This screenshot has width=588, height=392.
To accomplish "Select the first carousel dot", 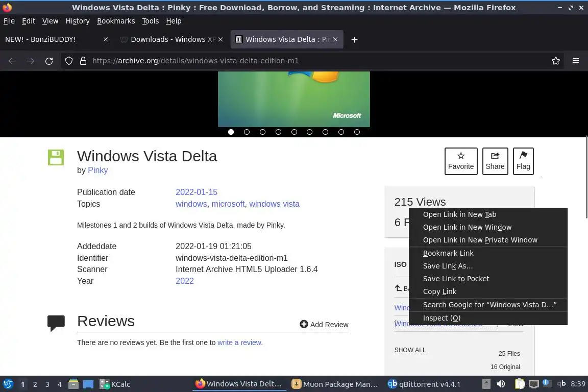I will click(x=231, y=132).
